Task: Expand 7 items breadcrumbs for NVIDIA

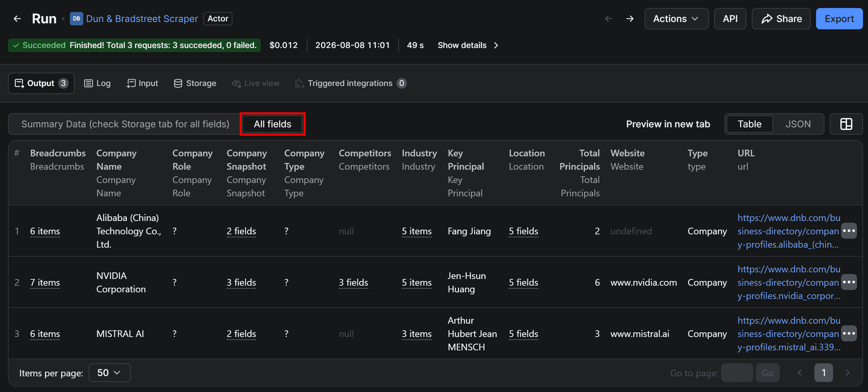Action: click(x=45, y=283)
